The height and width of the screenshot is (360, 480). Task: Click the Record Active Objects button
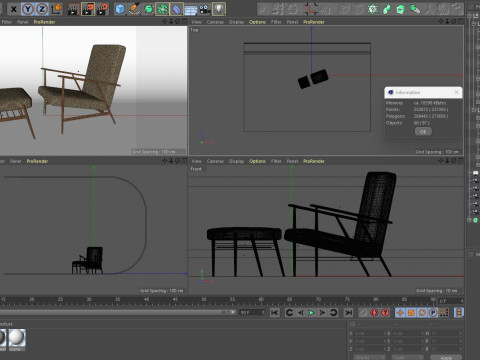(363, 313)
